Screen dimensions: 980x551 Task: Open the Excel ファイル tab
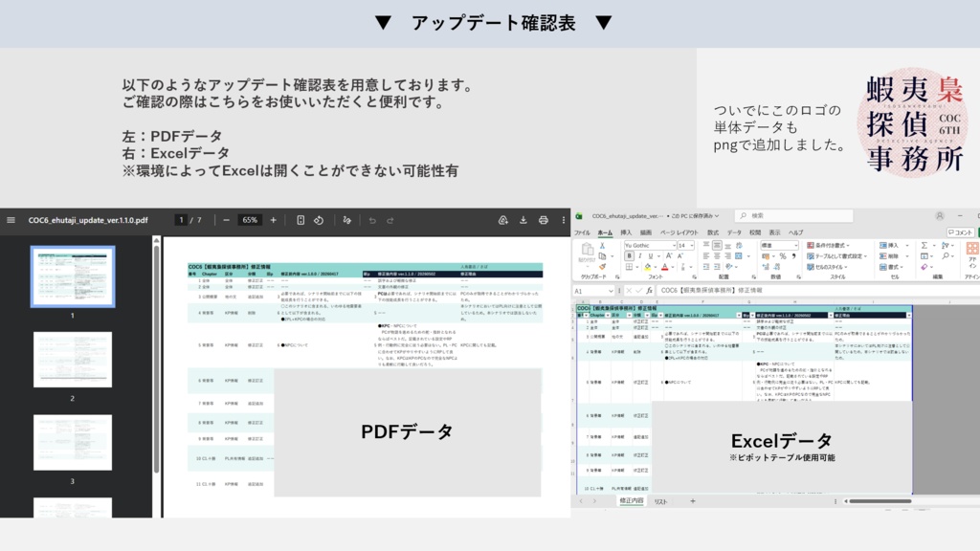point(582,232)
